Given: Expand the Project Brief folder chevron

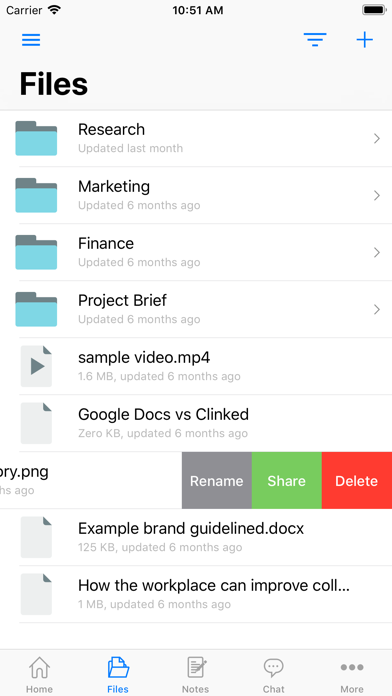Looking at the screenshot, I should [x=377, y=309].
